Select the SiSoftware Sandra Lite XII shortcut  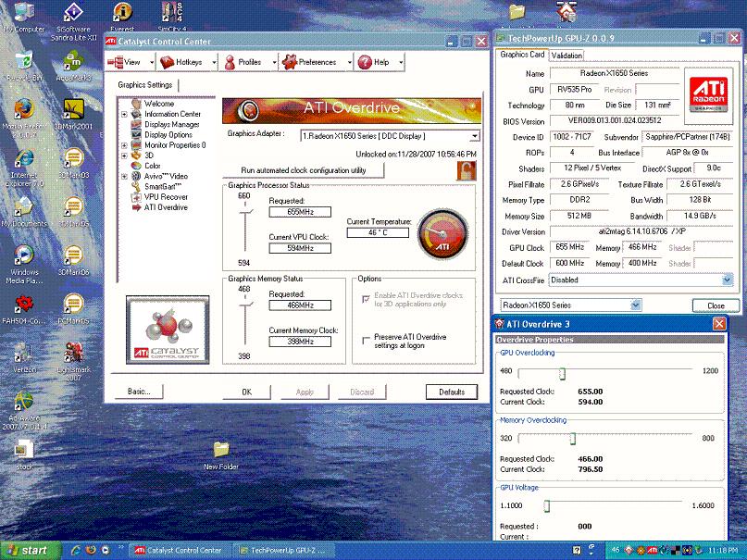click(x=74, y=20)
